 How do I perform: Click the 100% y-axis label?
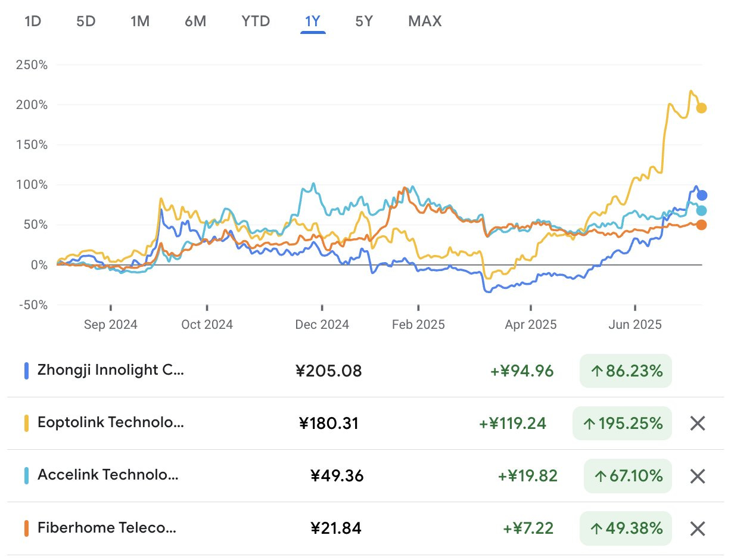32,184
